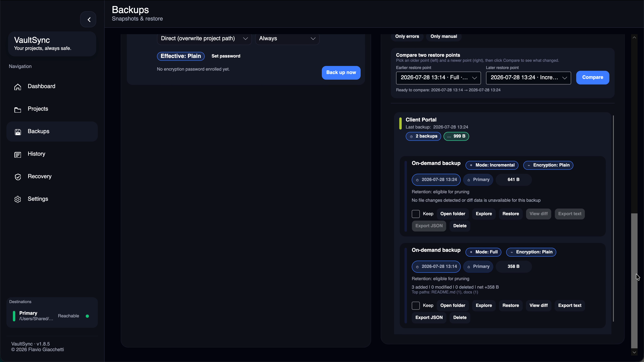Click the Recovery shield icon
This screenshot has width=644, height=362.
tap(18, 177)
